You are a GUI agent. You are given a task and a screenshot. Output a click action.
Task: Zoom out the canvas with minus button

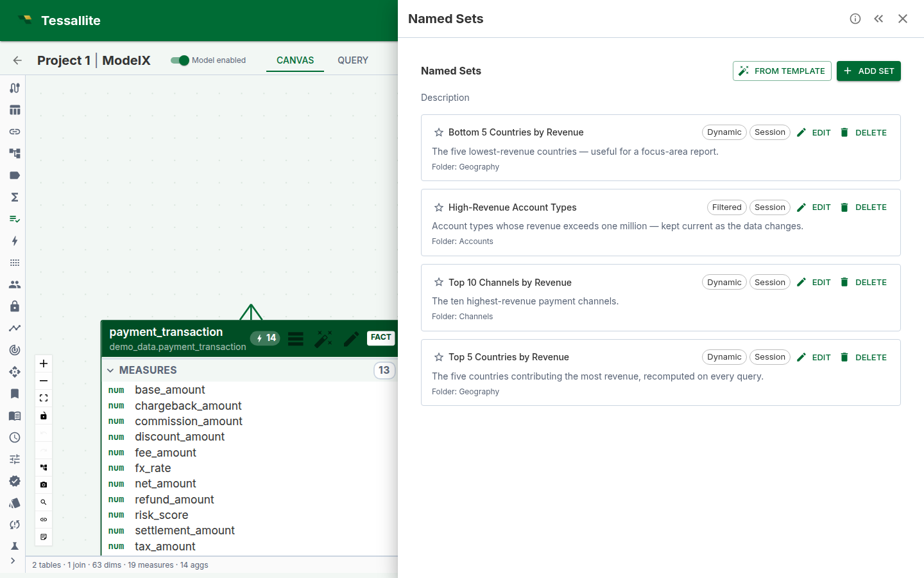pos(44,381)
